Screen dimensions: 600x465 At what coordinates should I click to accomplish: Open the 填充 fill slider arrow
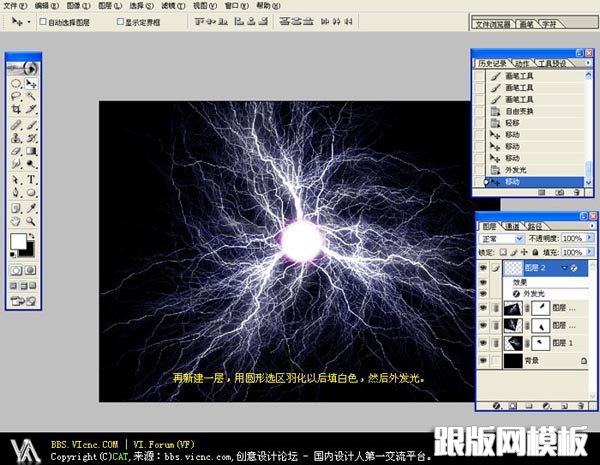[590, 252]
